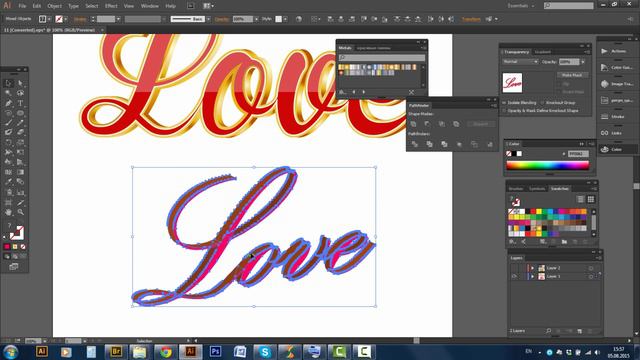
Task: Toggle visibility of Layer 2
Action: 514,268
